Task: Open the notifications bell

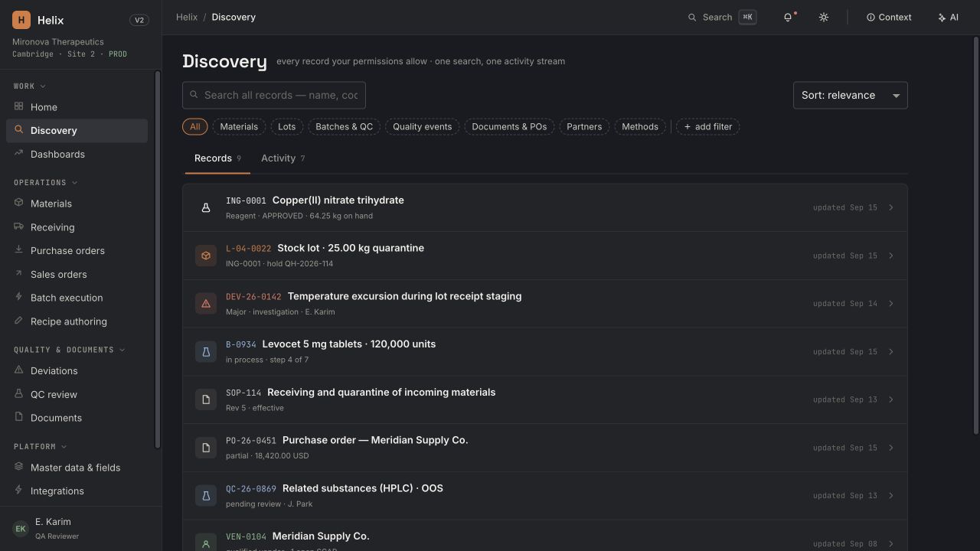Action: 789,17
